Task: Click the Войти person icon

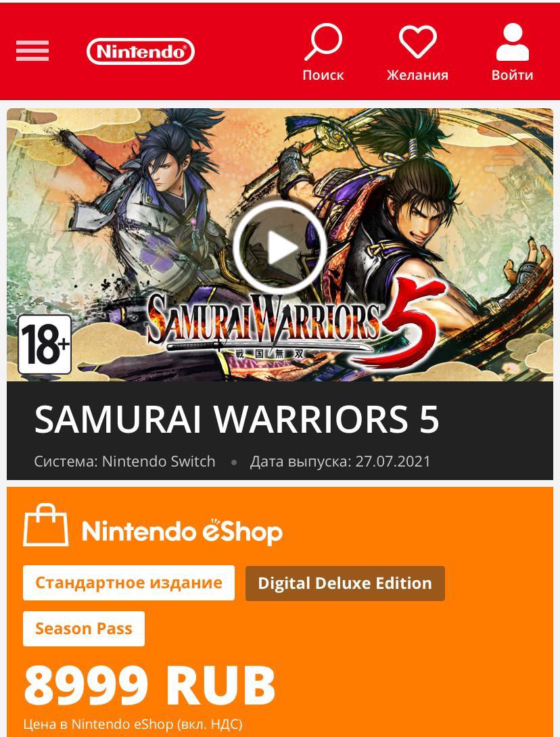Action: click(513, 42)
